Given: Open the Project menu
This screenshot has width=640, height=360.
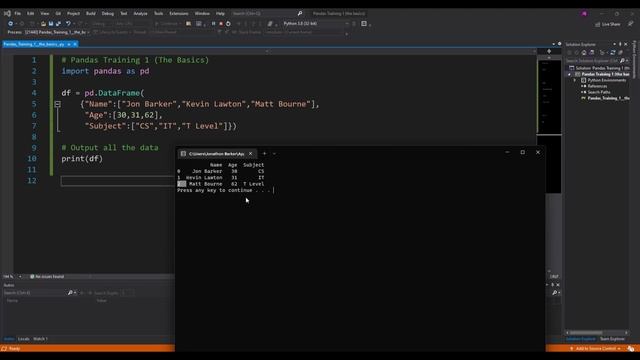Looking at the screenshot, I should pos(73,13).
